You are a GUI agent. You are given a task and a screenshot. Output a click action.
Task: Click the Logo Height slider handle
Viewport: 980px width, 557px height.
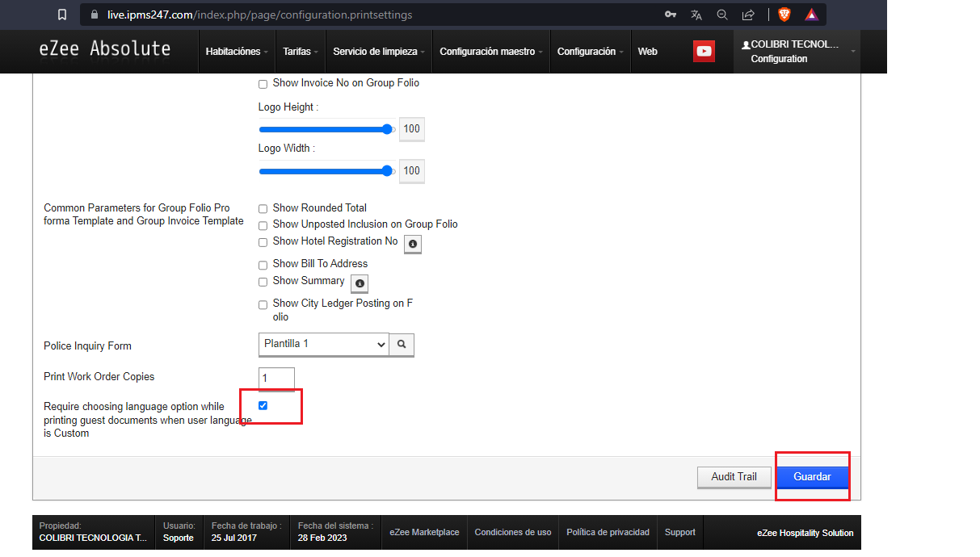coord(387,129)
